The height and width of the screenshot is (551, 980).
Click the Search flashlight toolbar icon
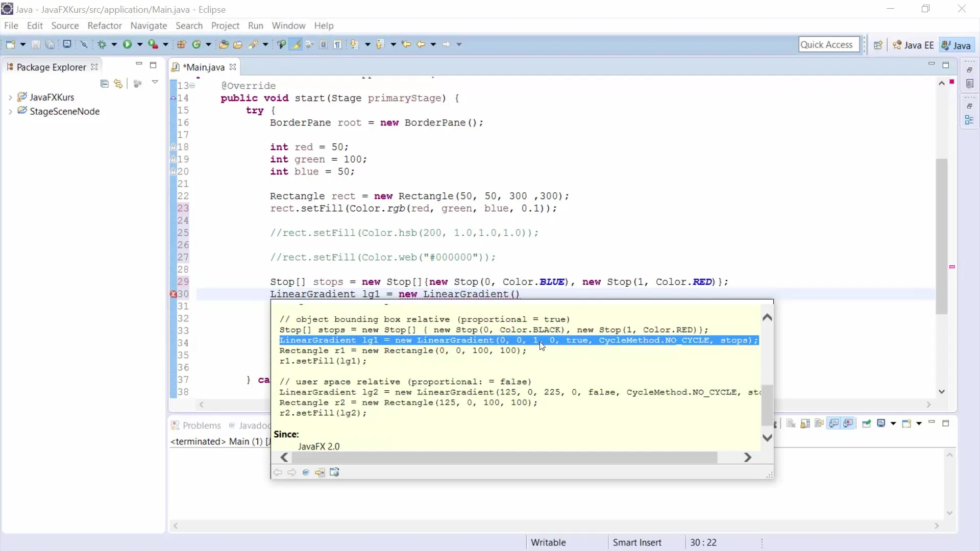(253, 44)
